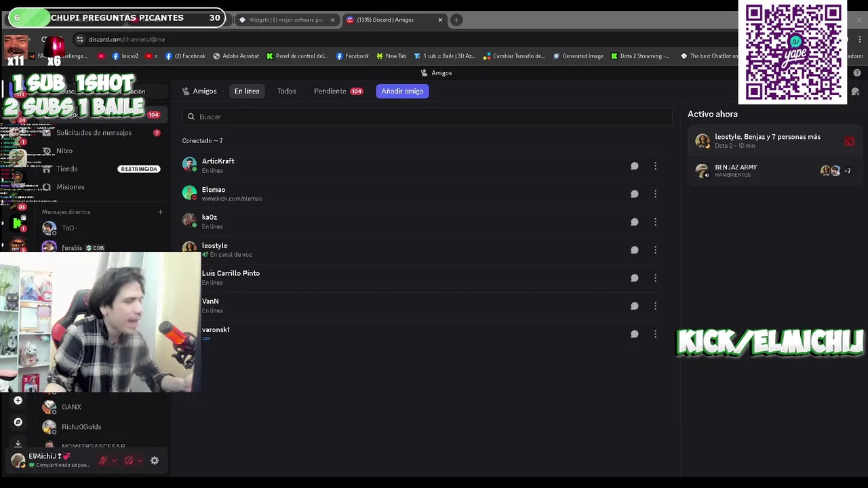
Task: Open direct message with TaO-
Action: 100,228
